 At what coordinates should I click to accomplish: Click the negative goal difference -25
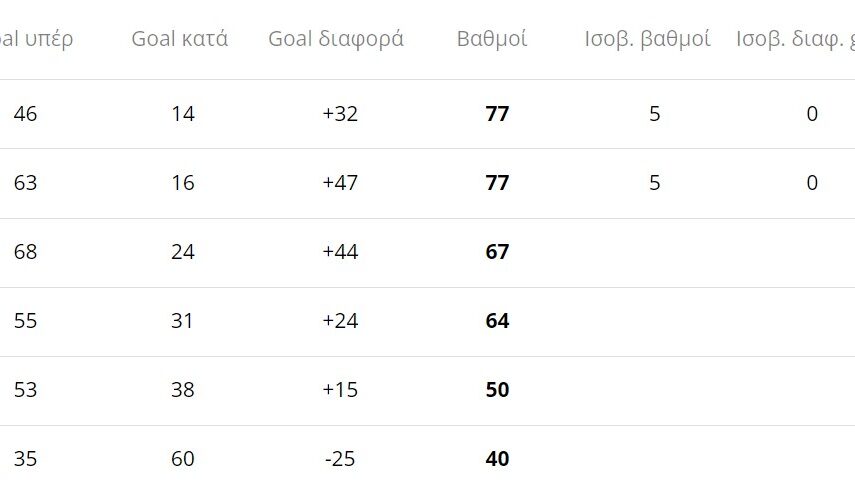coord(340,459)
